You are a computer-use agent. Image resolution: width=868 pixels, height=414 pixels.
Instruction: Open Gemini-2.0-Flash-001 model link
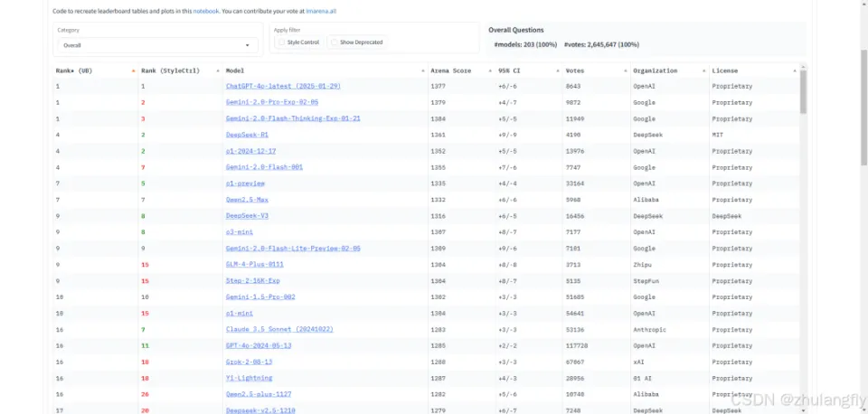(x=264, y=167)
